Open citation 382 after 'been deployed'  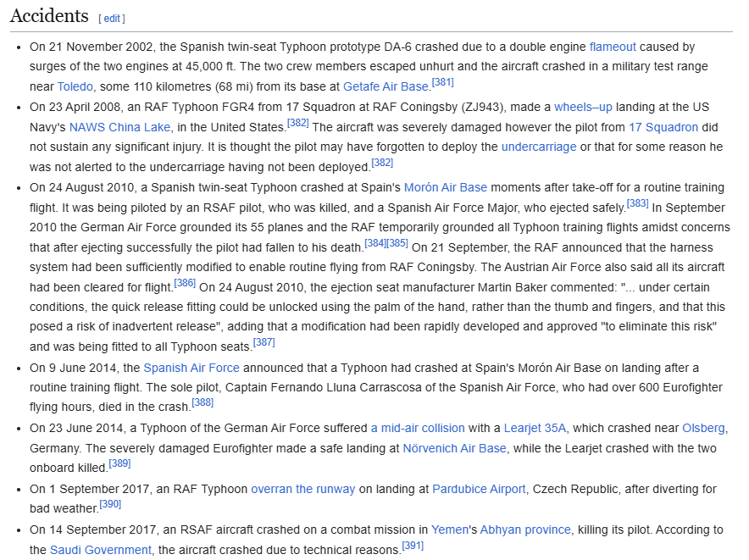(382, 163)
